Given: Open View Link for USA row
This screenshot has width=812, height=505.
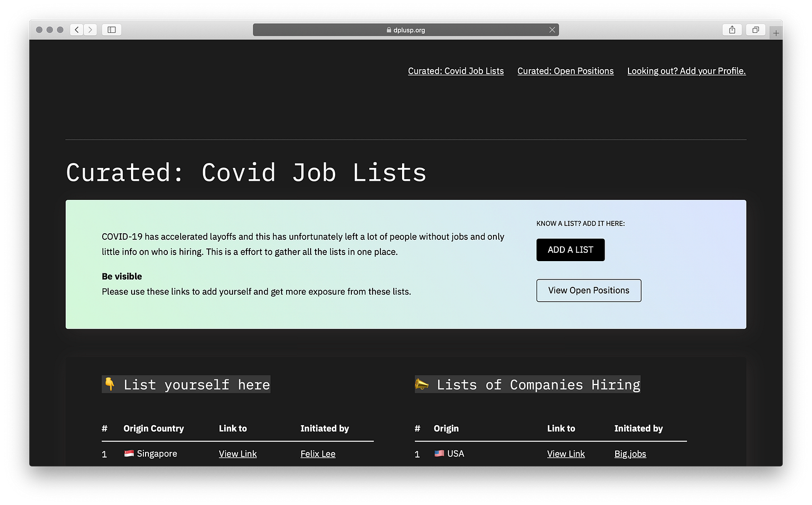Looking at the screenshot, I should point(565,454).
